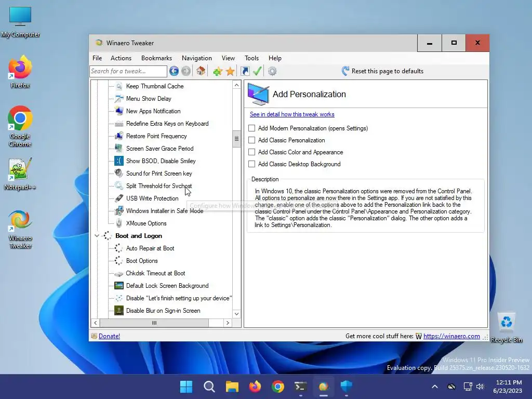Add this tweak to bookmarks (green plus star)
Viewport: 532px width, 399px height.
tap(218, 71)
